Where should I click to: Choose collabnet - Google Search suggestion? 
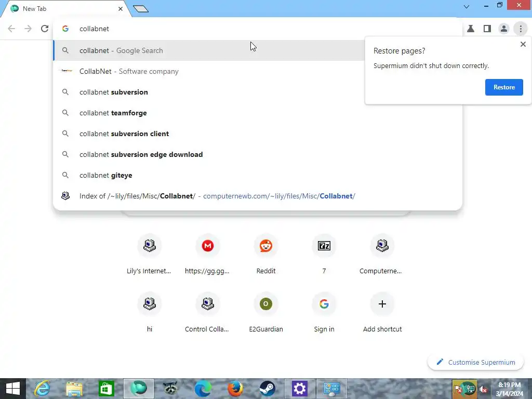(x=209, y=50)
